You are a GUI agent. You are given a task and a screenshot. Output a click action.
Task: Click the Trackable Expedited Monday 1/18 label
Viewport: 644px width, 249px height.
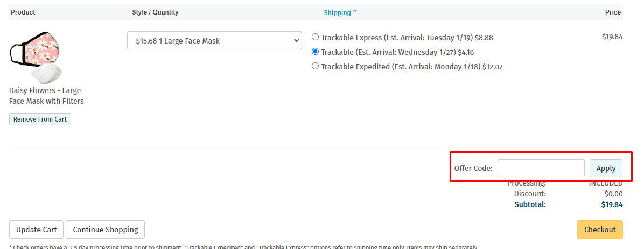[x=412, y=67]
